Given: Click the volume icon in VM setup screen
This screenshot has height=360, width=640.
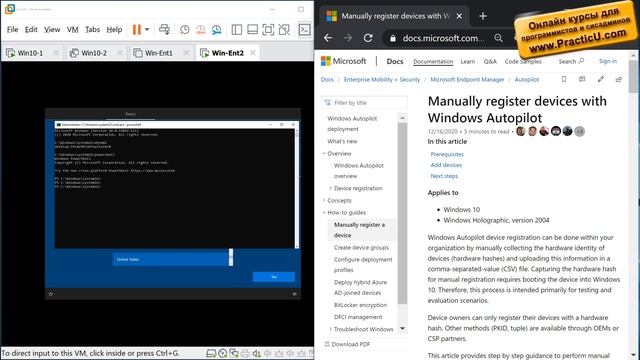Looking at the screenshot, I should (294, 294).
